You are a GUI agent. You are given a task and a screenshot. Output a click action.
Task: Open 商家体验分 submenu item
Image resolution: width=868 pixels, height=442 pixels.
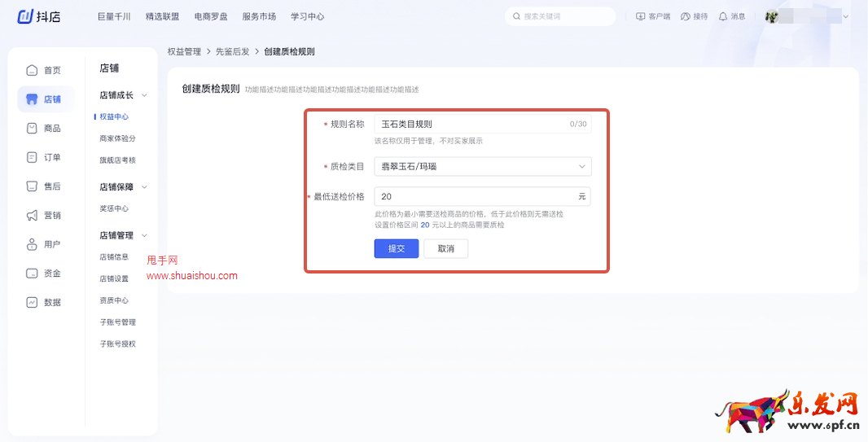click(x=117, y=138)
